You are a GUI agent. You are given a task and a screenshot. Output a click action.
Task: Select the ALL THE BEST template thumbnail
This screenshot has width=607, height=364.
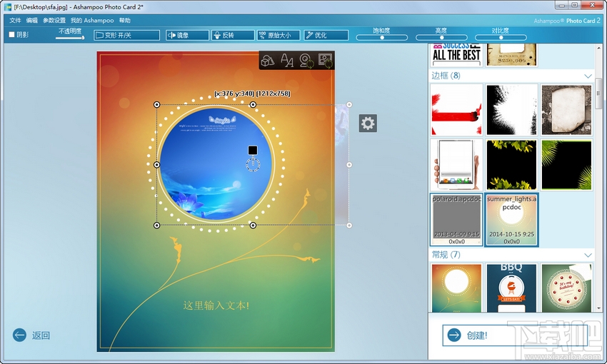click(x=457, y=55)
